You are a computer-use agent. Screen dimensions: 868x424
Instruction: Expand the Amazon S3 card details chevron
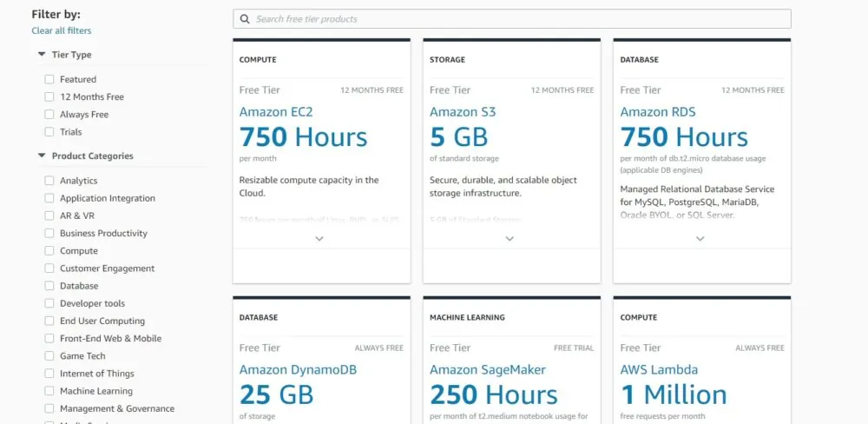pos(510,238)
